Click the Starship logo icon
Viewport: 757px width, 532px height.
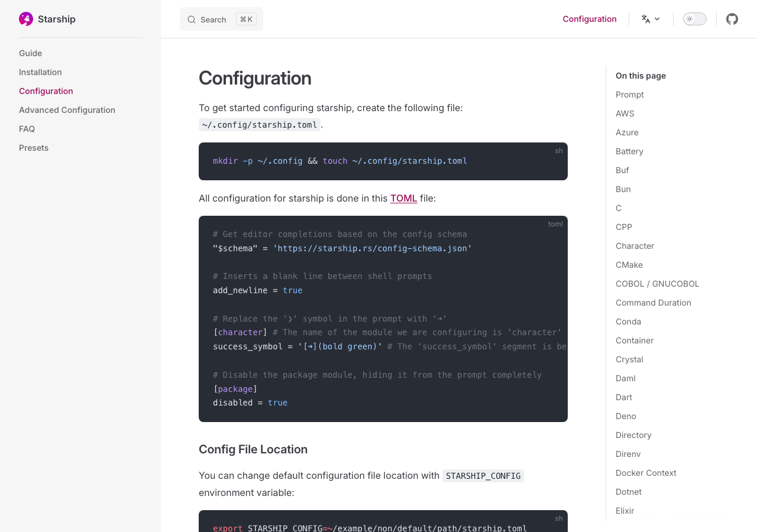(x=26, y=19)
